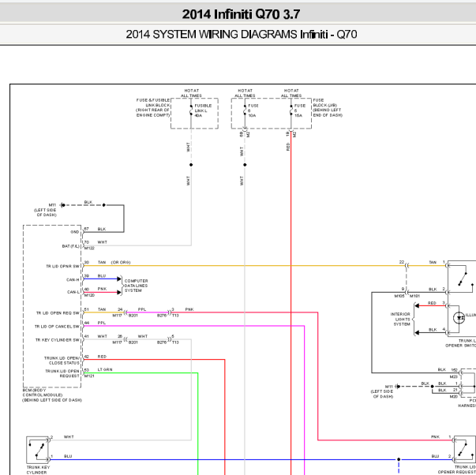Screen dimensions: 476x475
Task: Click the "CAN-H" terminal label
Action: [73, 279]
